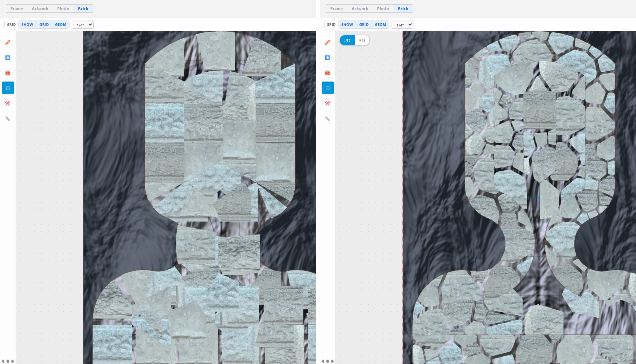This screenshot has width=636, height=364.
Task: Toggle GEOM option in right panel
Action: 380,25
